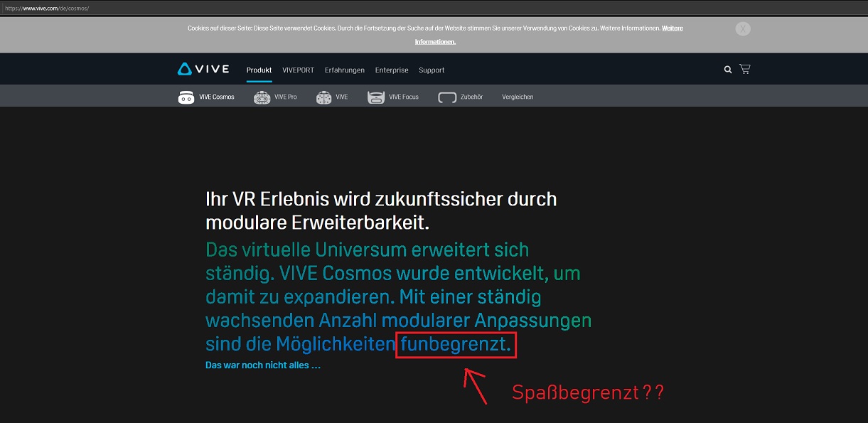Click the VIVE Cosmos headset icon
This screenshot has height=423, width=868.
pyautogui.click(x=186, y=97)
